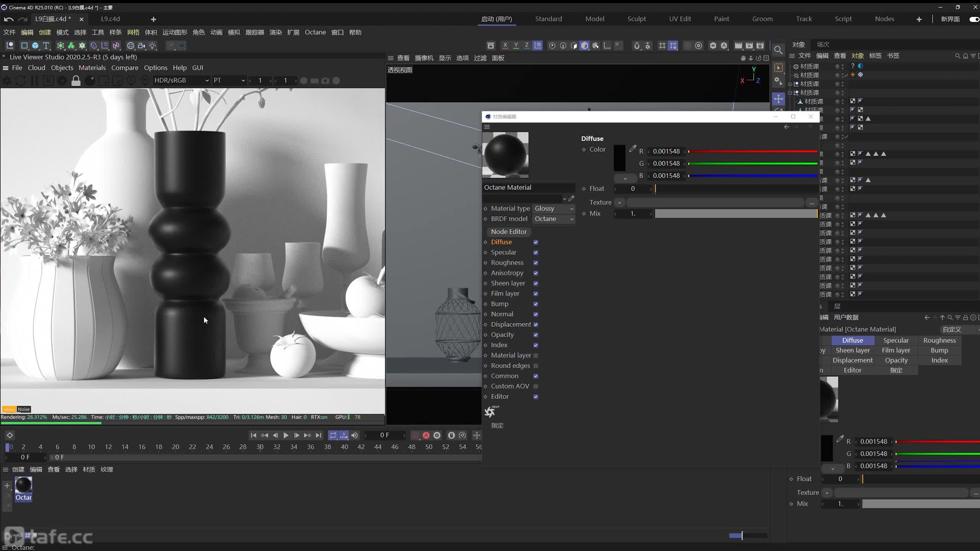Click the Octane help icon in material editor
Image resolution: width=980 pixels, height=551 pixels.
tap(491, 411)
